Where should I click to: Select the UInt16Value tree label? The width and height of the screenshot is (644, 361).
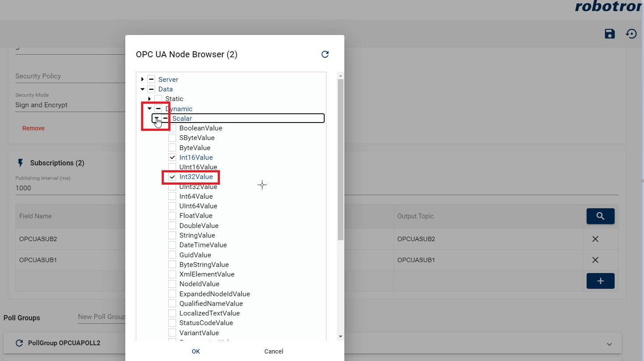(198, 167)
